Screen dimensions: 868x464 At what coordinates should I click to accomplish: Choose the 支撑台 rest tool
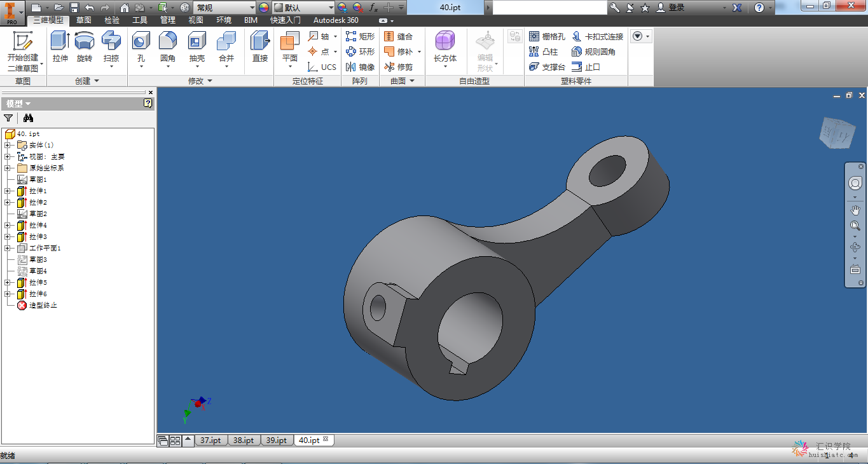tap(547, 67)
